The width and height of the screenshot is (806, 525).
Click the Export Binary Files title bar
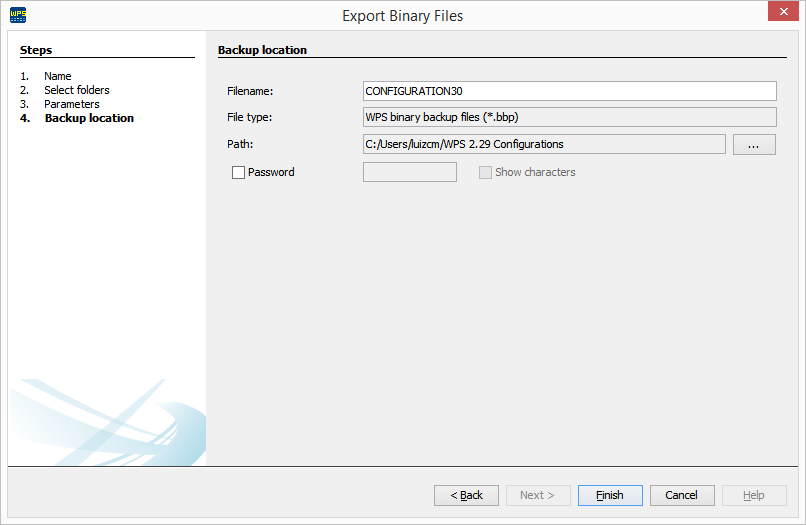pyautogui.click(x=403, y=16)
